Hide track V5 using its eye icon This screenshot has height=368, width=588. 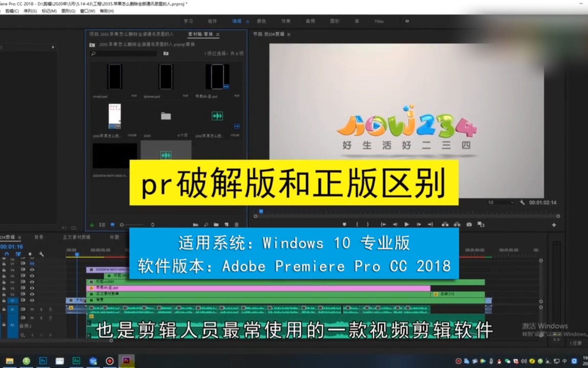click(32, 276)
